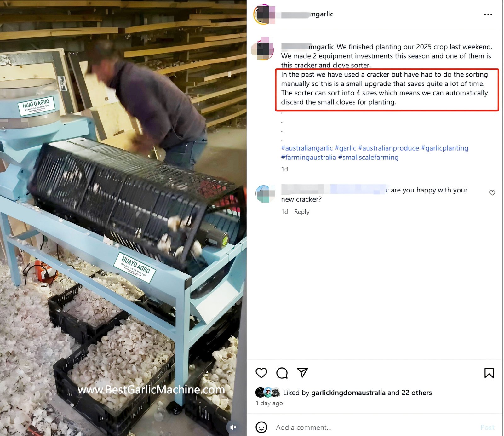Like the post with heart icon
Viewport: 504px width, 436px height.
point(261,373)
